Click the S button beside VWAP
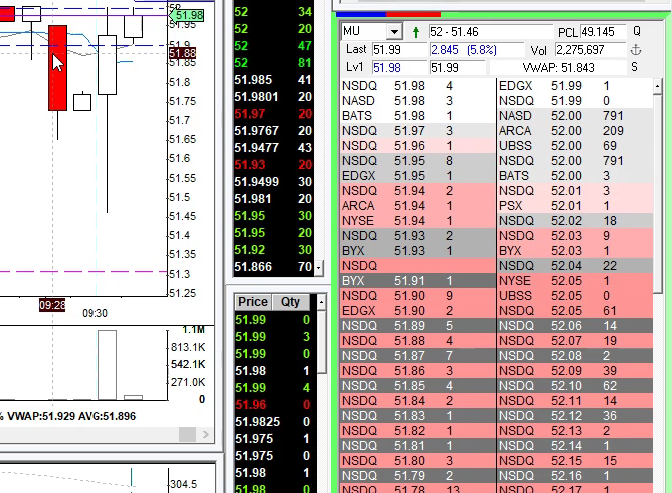The image size is (672, 493). pyautogui.click(x=636, y=67)
